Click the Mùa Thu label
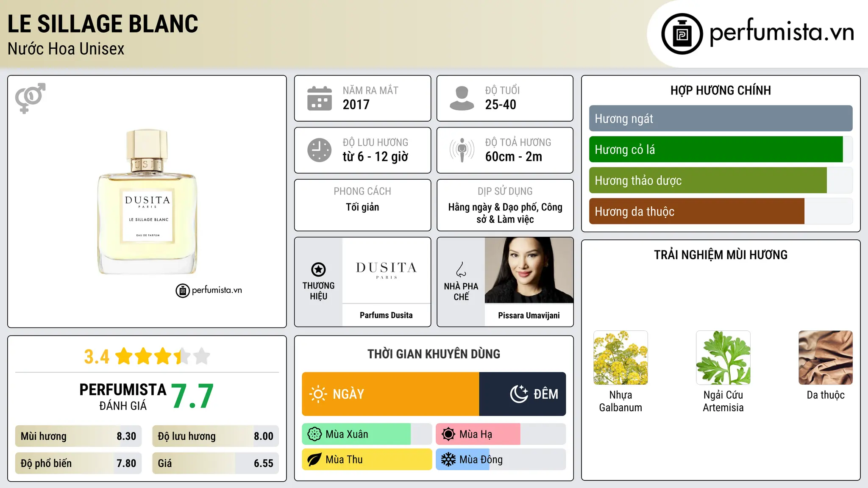Viewport: 868px width, 488px height. point(344,460)
